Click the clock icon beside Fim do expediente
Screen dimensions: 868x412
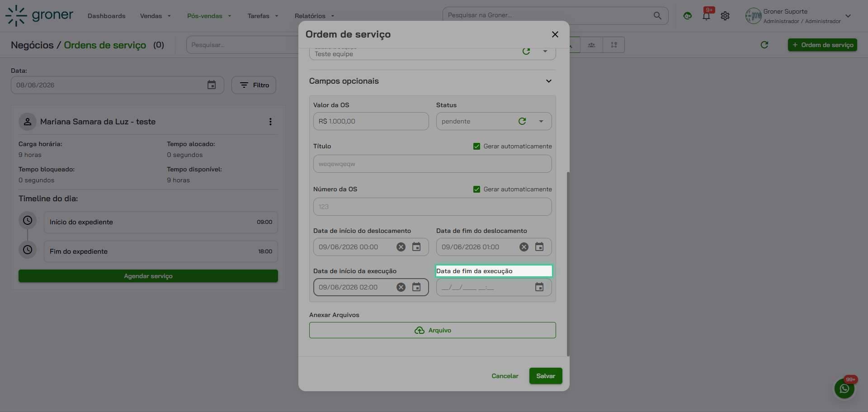point(28,250)
